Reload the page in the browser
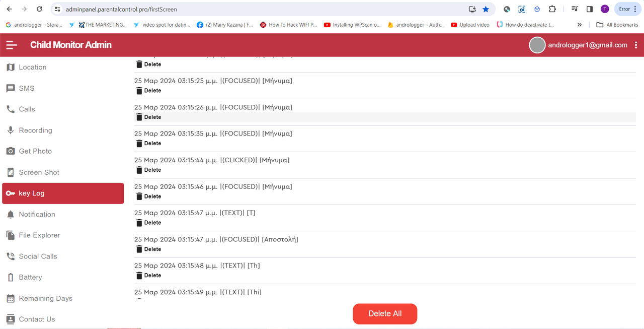Screen dimensions: 644x329 click(x=40, y=9)
